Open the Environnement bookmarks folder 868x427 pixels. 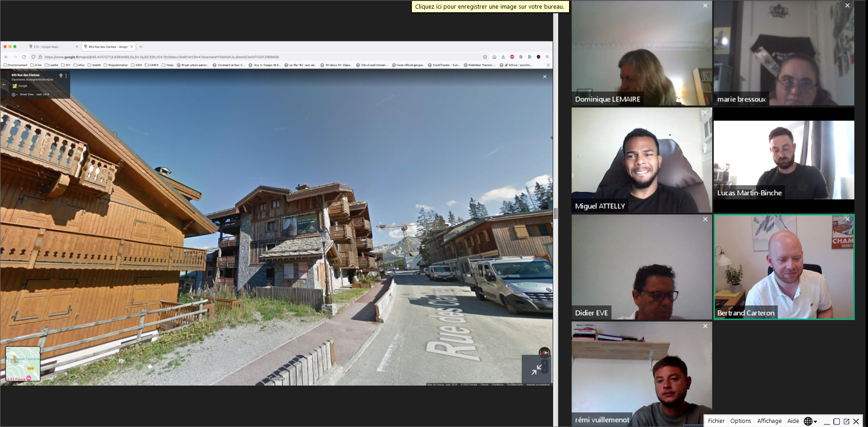(x=15, y=65)
